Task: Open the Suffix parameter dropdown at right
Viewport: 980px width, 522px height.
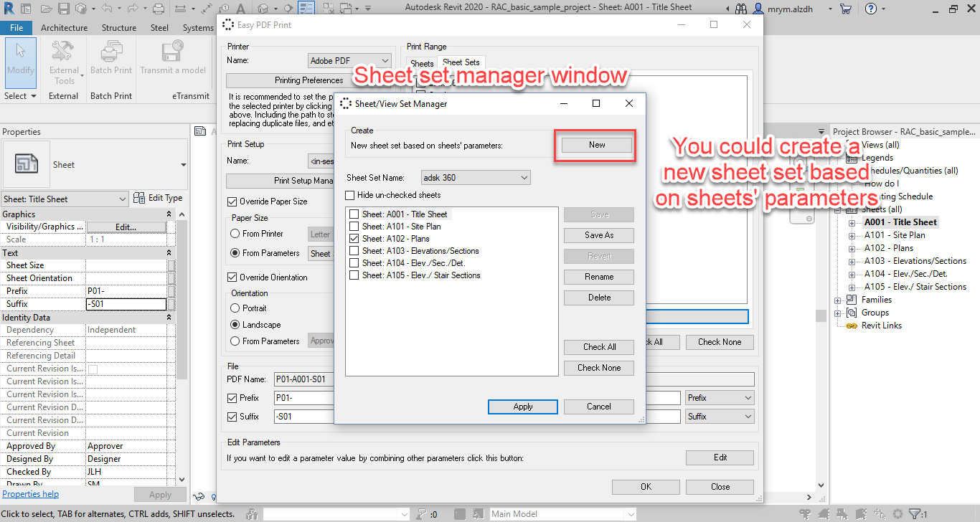Action: (720, 417)
